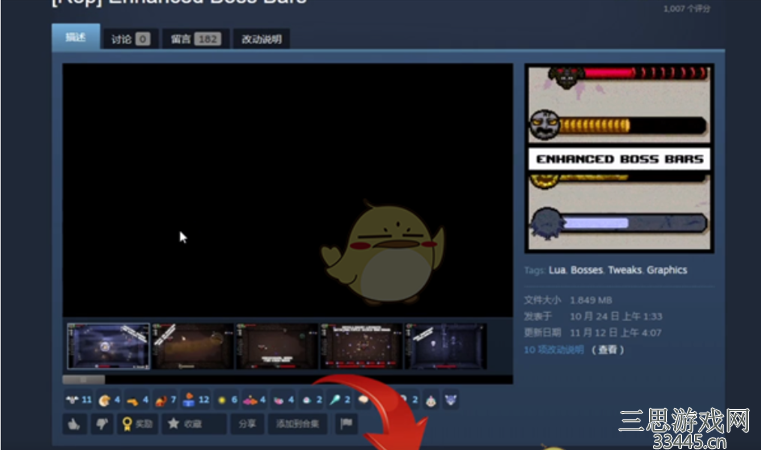
Task: Click the file size value 1.849 MB
Action: pyautogui.click(x=591, y=300)
